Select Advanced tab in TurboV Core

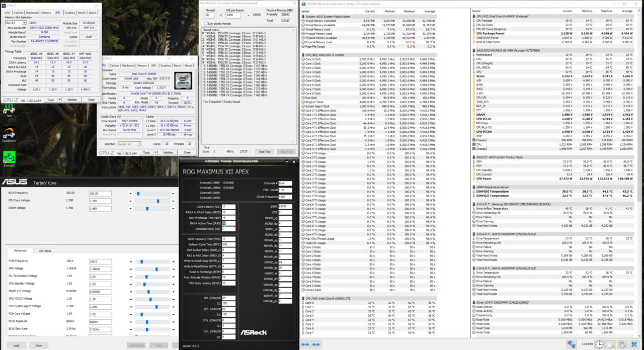(x=20, y=250)
